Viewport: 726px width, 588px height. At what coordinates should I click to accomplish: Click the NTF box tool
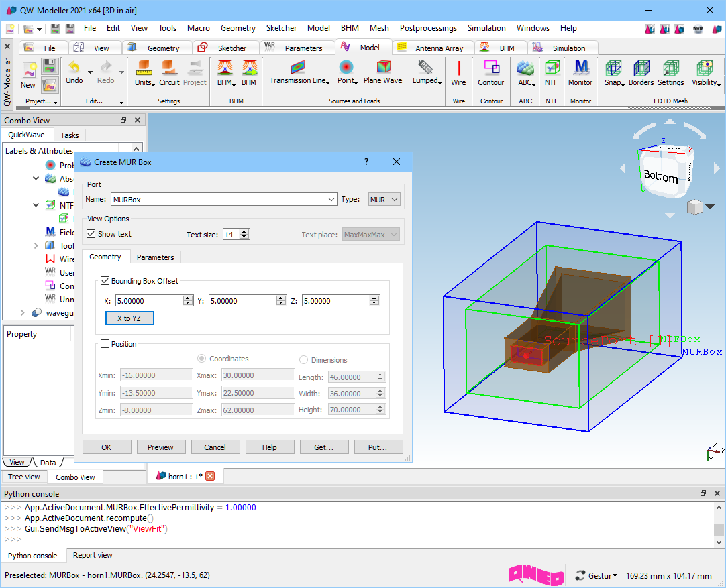pos(552,68)
